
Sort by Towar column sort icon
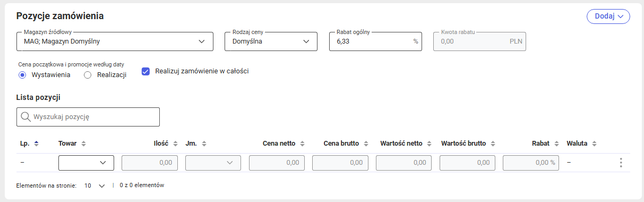pyautogui.click(x=83, y=144)
